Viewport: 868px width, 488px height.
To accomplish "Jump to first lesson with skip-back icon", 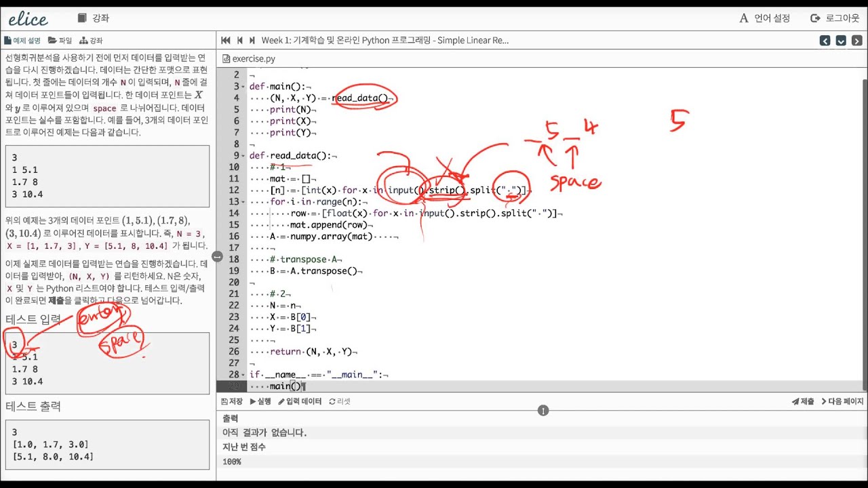I will 226,41.
